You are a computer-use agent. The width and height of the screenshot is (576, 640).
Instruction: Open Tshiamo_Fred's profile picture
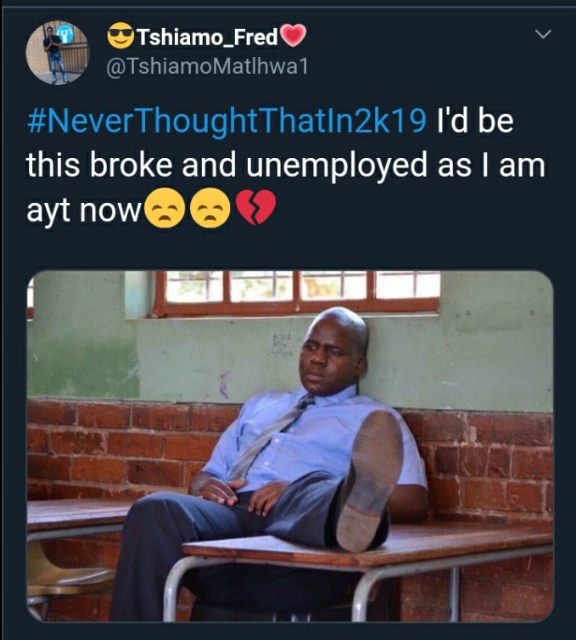57,53
